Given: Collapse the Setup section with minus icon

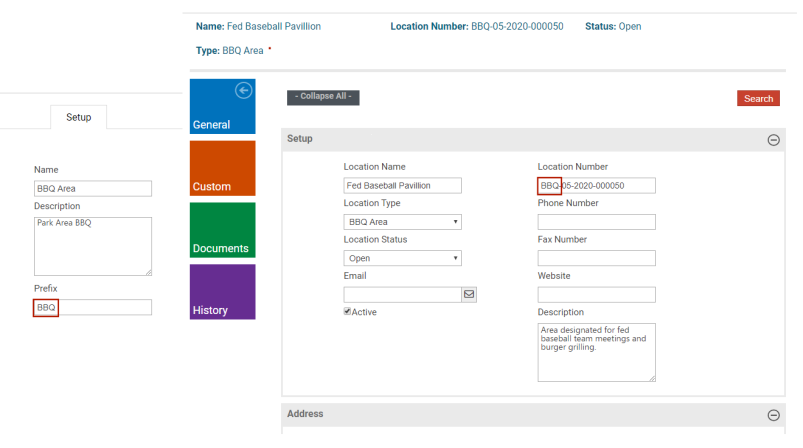Looking at the screenshot, I should pyautogui.click(x=773, y=140).
